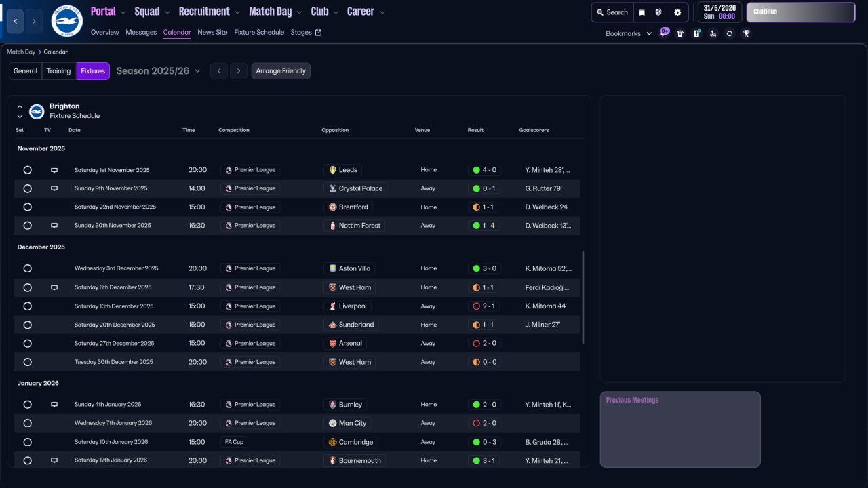Select the Arsenal fixture radio button

tap(27, 344)
